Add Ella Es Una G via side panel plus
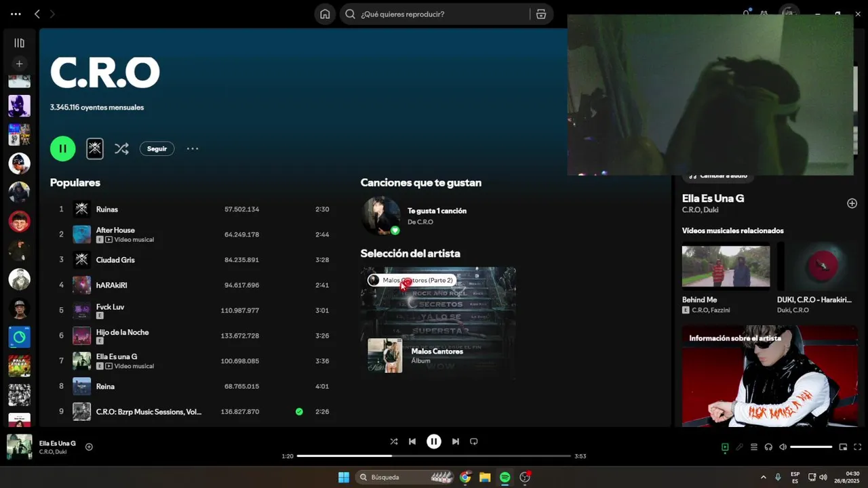 pos(852,203)
